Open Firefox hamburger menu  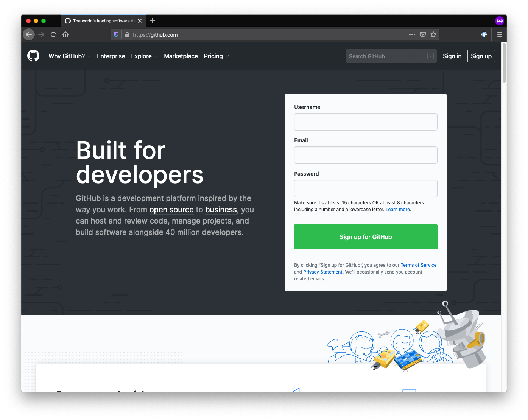(499, 34)
